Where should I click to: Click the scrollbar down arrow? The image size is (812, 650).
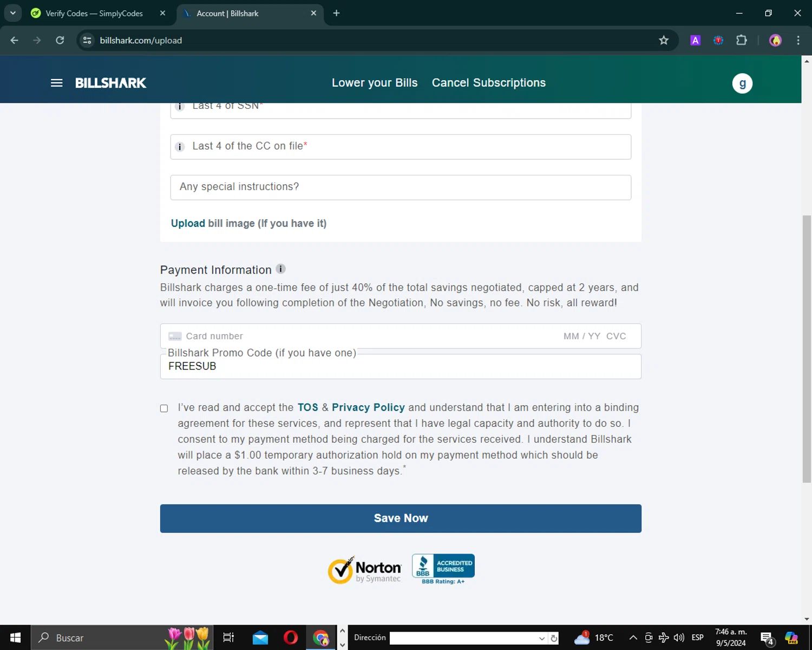807,619
